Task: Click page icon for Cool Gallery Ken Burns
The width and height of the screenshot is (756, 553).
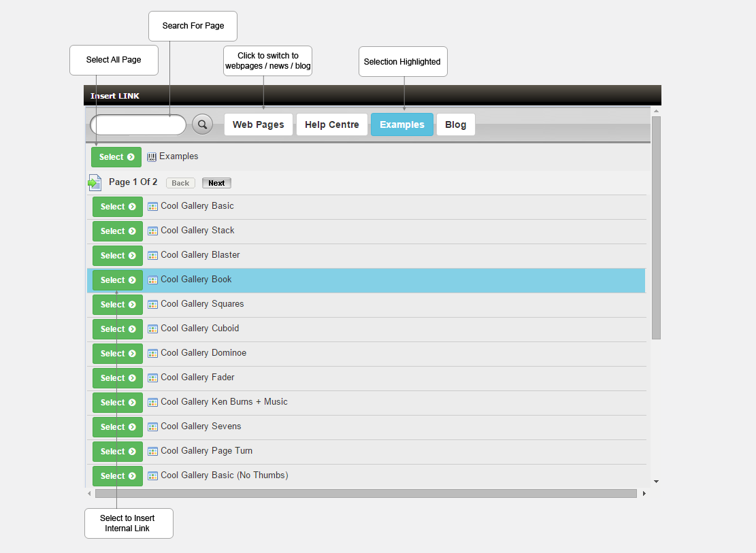Action: click(153, 403)
